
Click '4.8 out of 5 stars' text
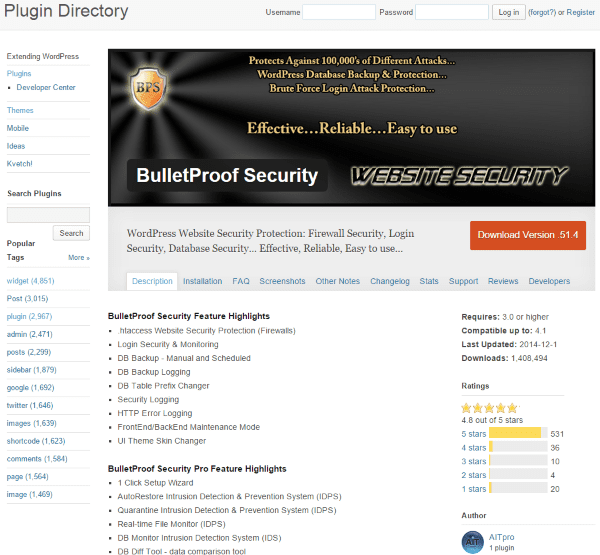coord(492,420)
